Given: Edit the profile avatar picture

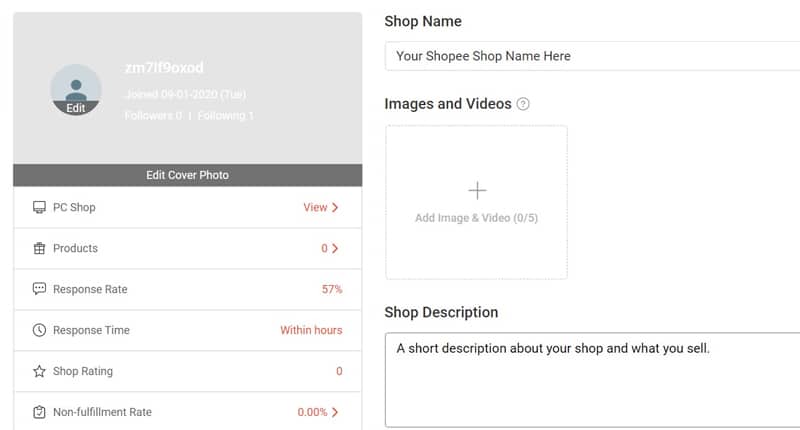Looking at the screenshot, I should (76, 90).
